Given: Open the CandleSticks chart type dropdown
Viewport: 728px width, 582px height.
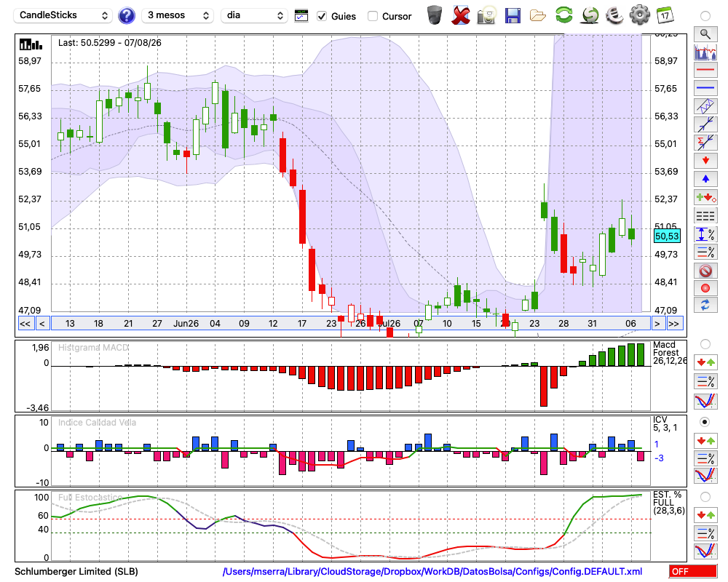Looking at the screenshot, I should [63, 15].
